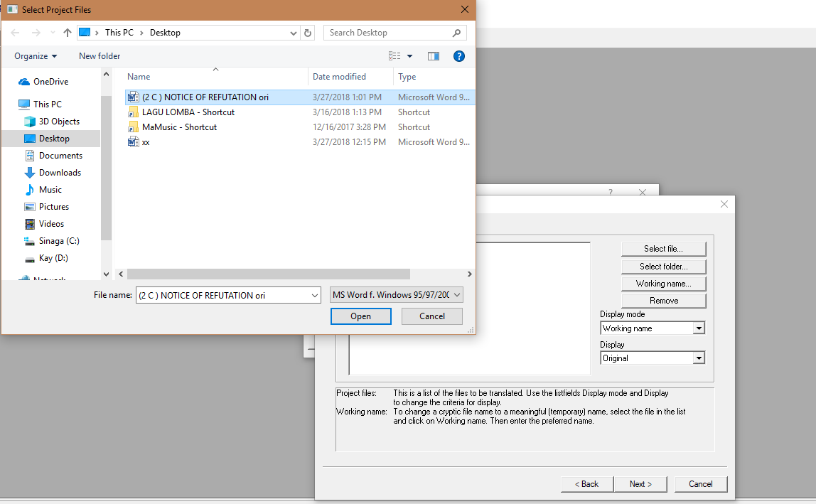Click Desktop in address breadcrumb
This screenshot has width=816, height=504.
165,33
